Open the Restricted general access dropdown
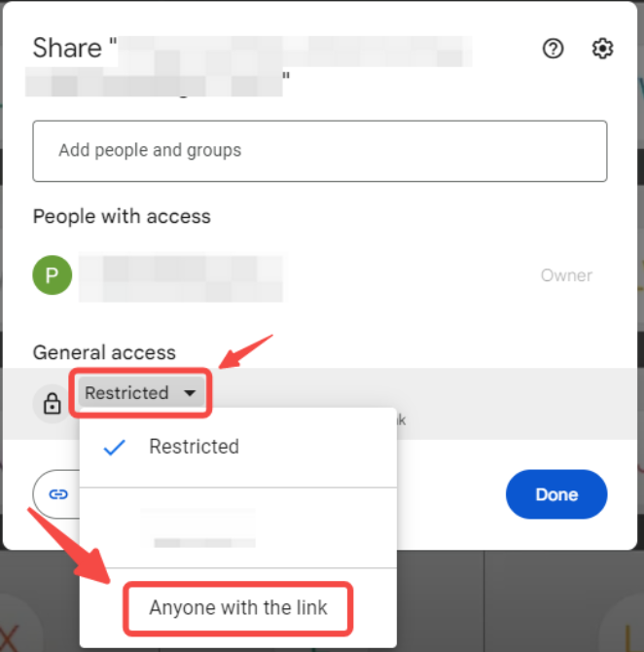Screen dimensions: 644x652 click(141, 392)
